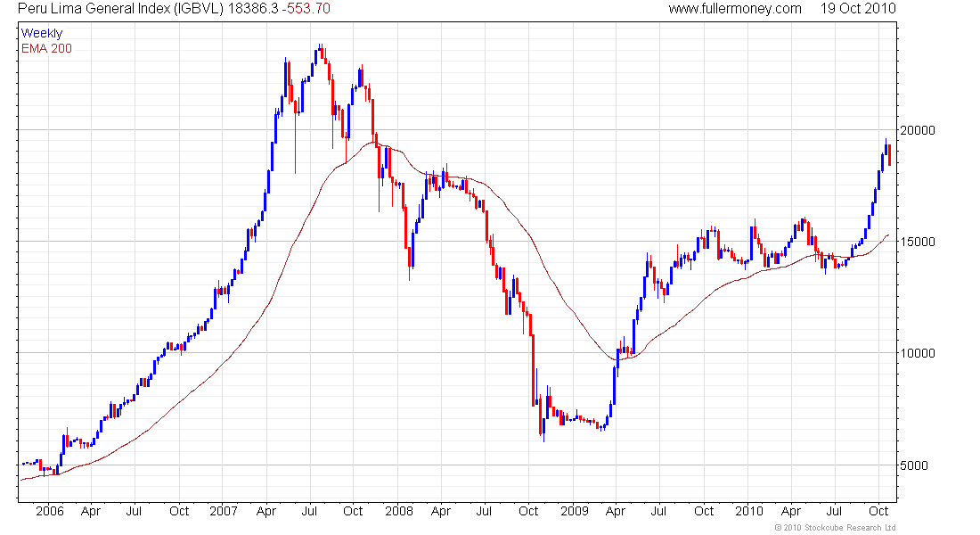980x535 pixels.
Task: Click the chart title 'Peru Lima General Index (IGBVL)'
Action: 120,9
